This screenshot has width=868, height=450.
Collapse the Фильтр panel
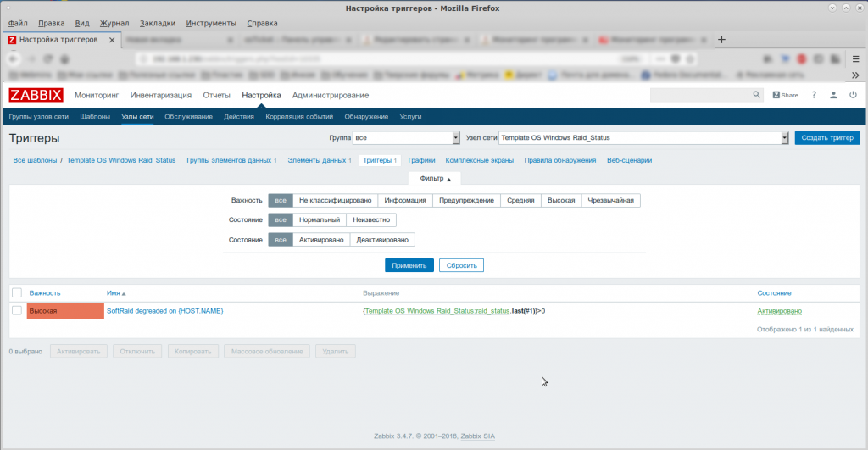435,179
